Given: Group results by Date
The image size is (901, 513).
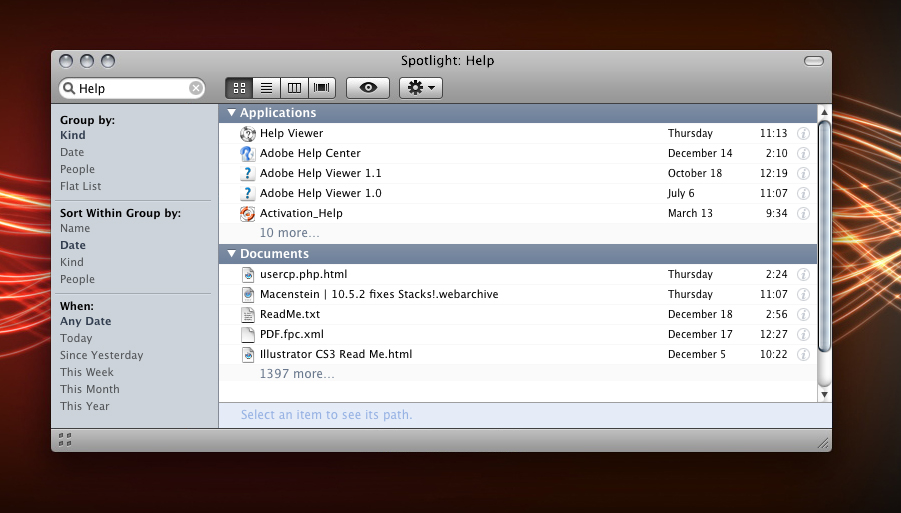Looking at the screenshot, I should point(72,152).
